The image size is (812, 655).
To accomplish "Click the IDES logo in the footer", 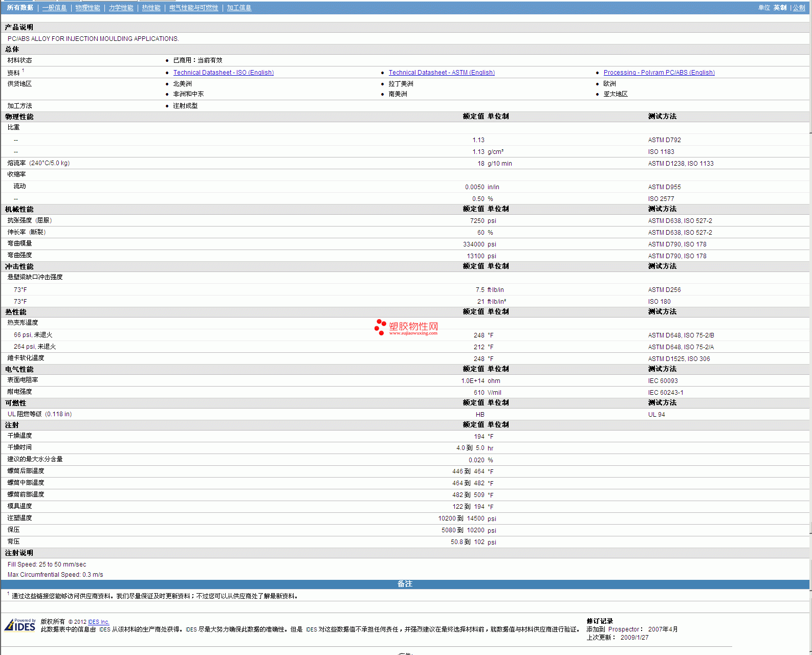I will point(20,625).
